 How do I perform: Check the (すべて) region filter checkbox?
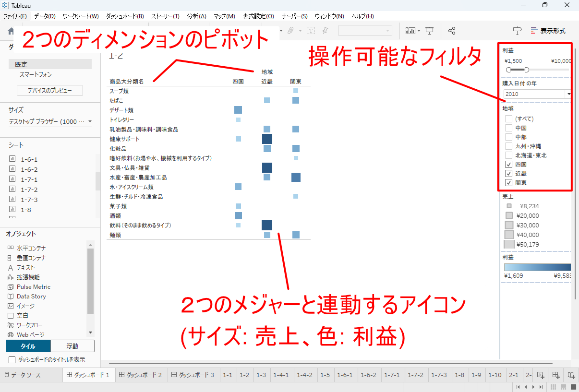pos(508,119)
